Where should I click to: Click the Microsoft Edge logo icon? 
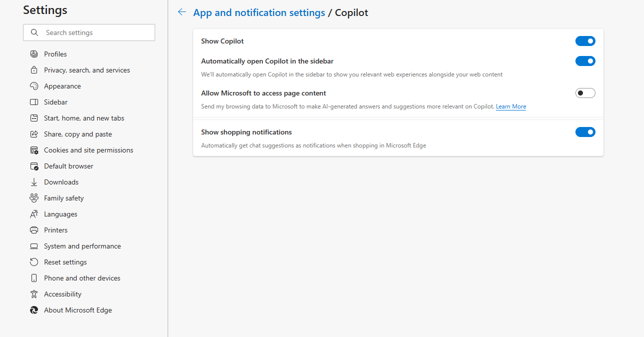(x=34, y=310)
